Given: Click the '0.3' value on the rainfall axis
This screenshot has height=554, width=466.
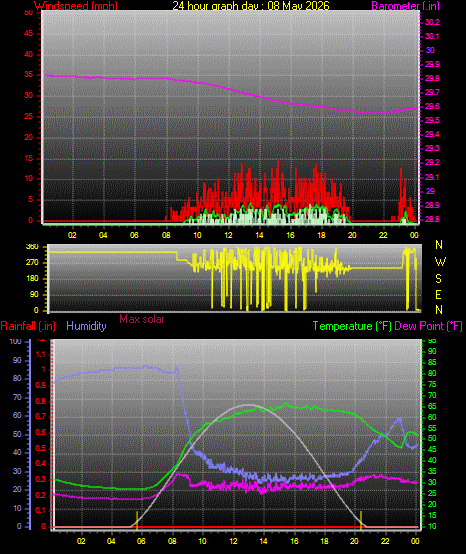Looking at the screenshot, I should tap(41, 479).
